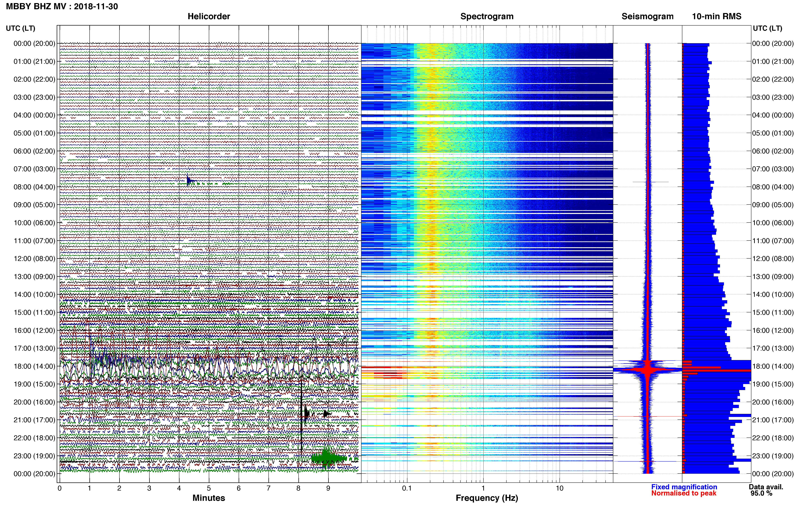Click the left 12:00 (08:00) time label
812x508 pixels.
point(34,259)
